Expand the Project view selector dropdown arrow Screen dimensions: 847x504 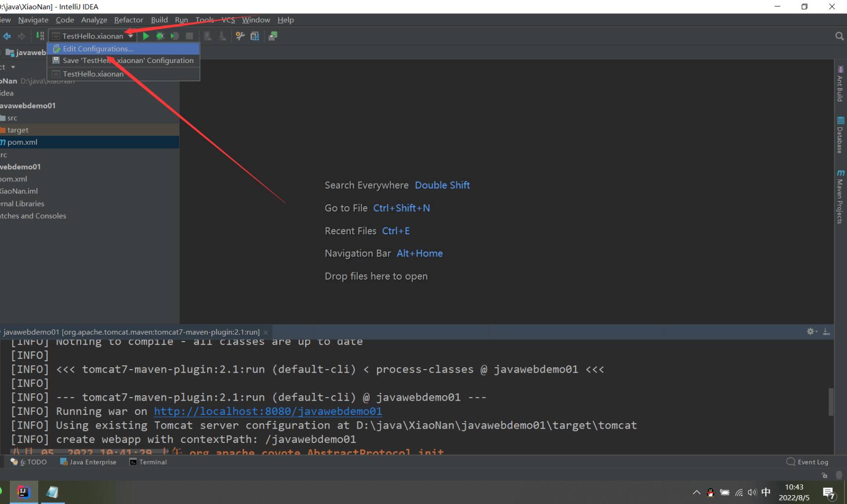click(x=13, y=67)
